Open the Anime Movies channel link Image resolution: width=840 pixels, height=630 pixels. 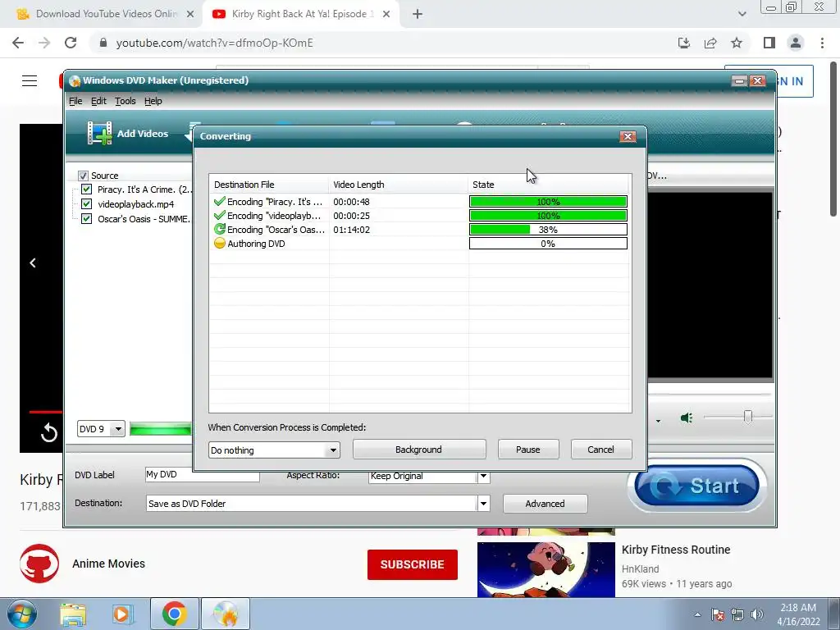click(x=109, y=564)
